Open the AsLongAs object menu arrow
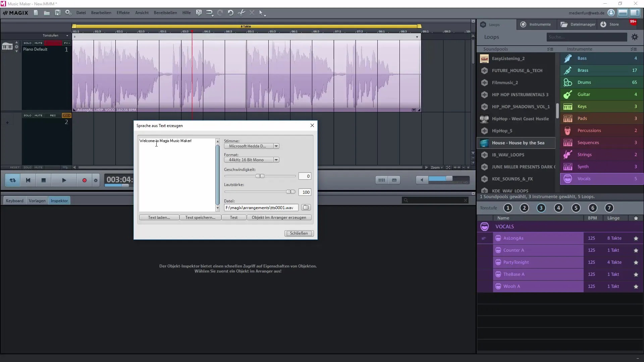644x362 pixels. [x=414, y=110]
